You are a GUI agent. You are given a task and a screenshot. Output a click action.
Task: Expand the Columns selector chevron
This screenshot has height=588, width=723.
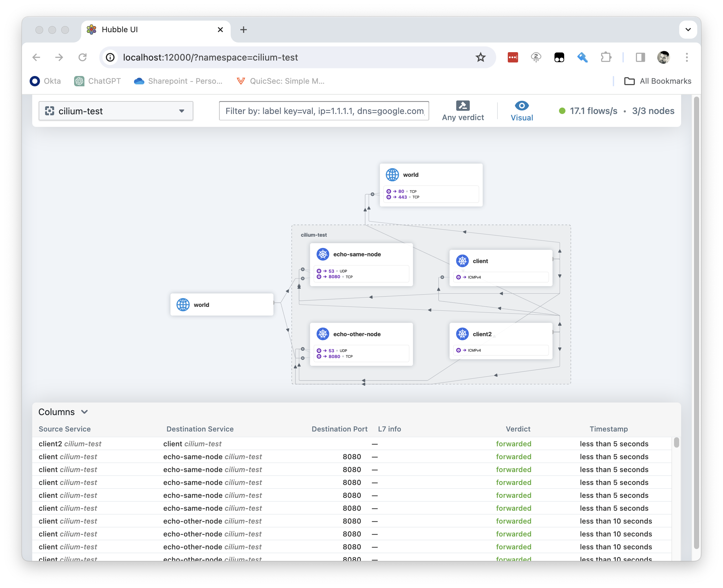pyautogui.click(x=84, y=412)
